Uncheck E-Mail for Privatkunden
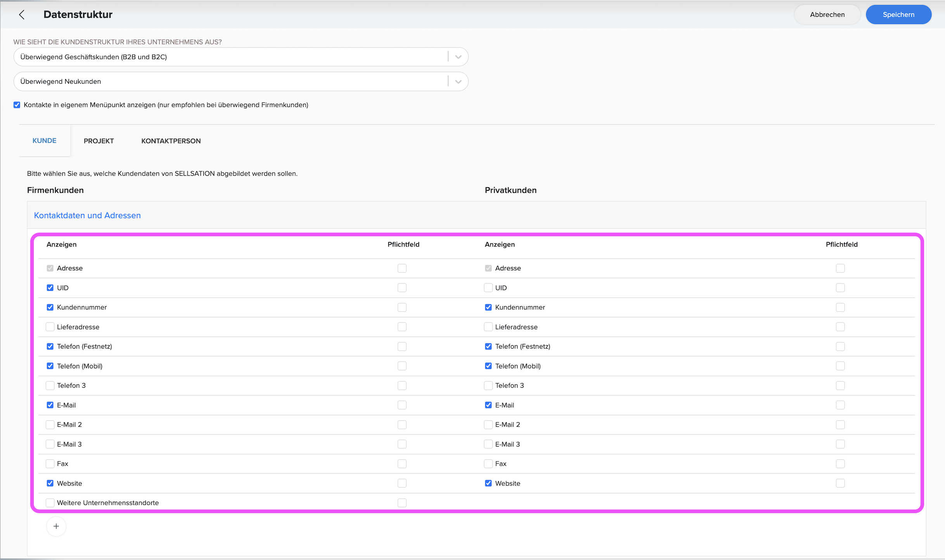The height and width of the screenshot is (560, 945). (x=488, y=405)
